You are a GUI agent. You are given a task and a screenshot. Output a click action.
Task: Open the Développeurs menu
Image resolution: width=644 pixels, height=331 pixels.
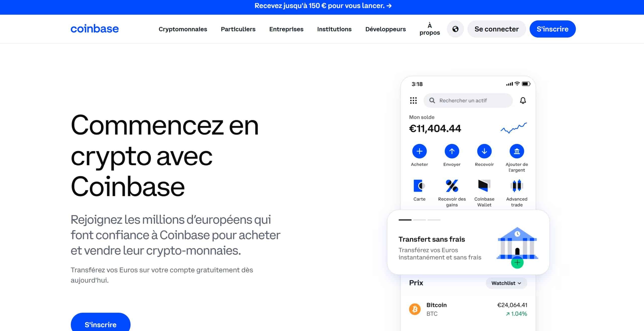coord(385,29)
